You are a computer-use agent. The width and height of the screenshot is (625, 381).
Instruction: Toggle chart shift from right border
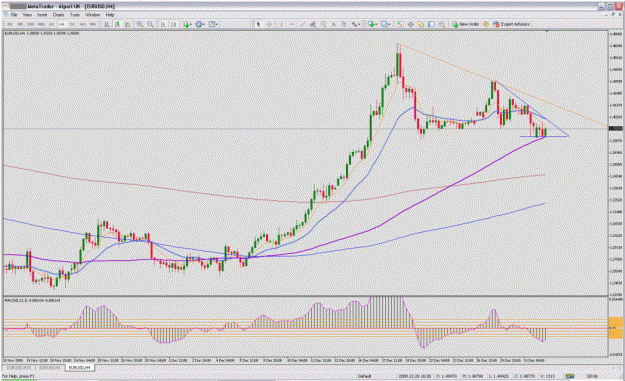[174, 24]
